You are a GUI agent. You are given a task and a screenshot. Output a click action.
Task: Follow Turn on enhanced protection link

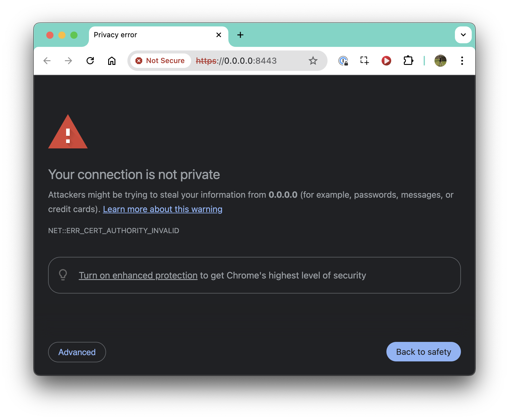(x=138, y=275)
